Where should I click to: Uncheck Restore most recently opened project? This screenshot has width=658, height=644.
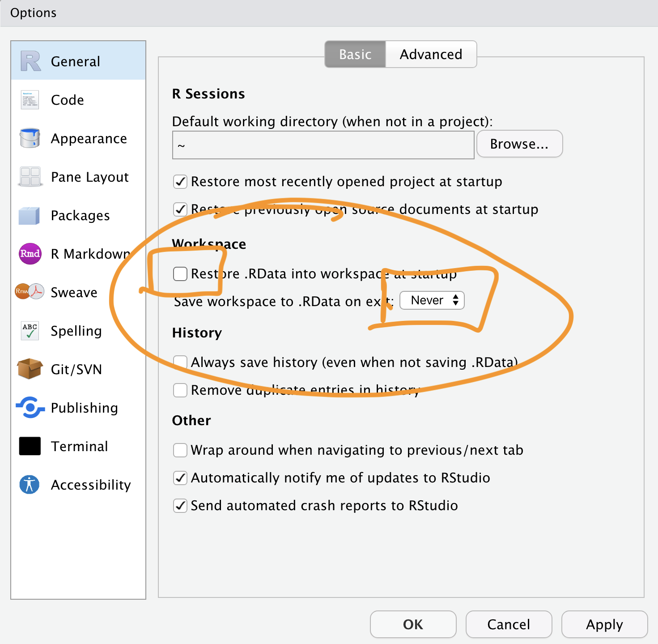[x=180, y=182]
